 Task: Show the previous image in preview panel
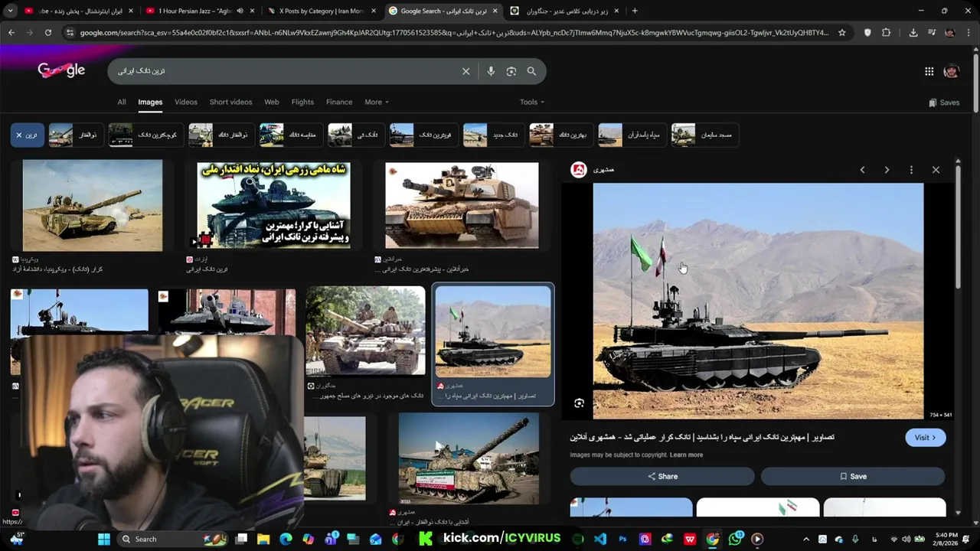click(x=862, y=170)
